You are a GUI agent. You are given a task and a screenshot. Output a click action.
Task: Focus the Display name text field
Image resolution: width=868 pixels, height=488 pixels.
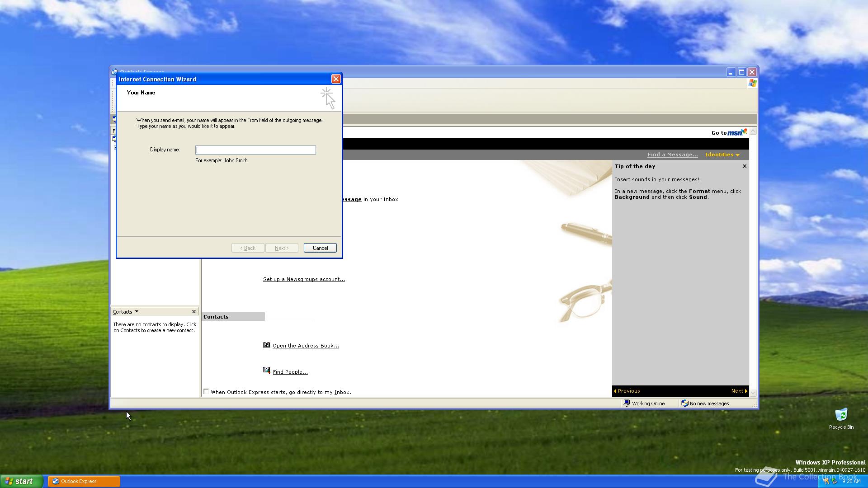pos(255,150)
